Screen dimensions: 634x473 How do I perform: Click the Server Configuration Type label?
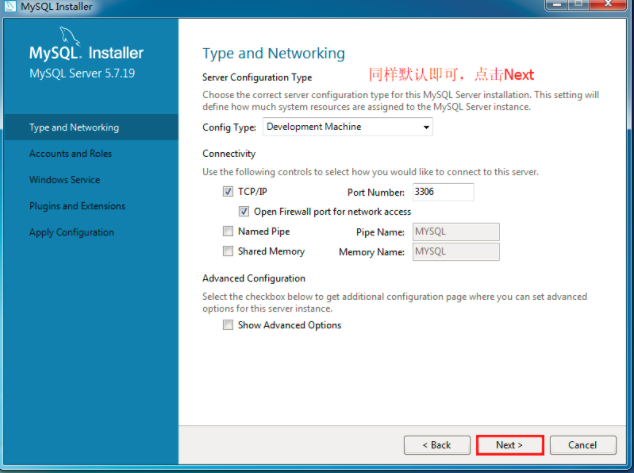click(x=257, y=77)
